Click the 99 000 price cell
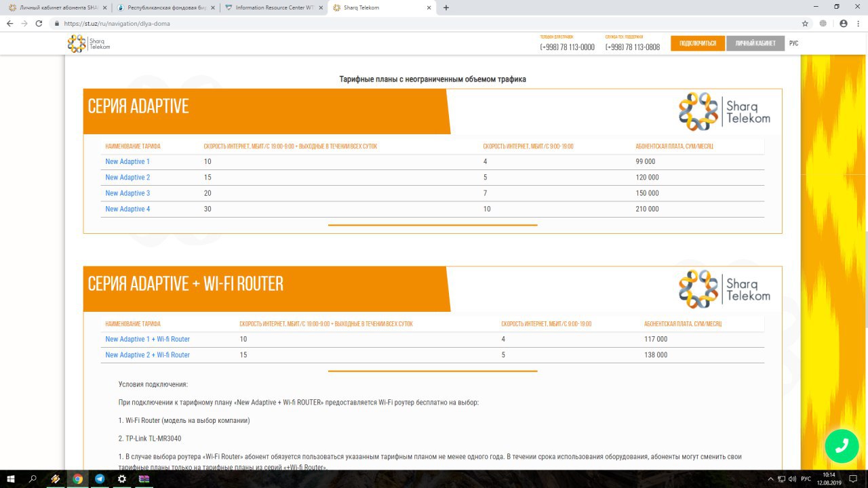The width and height of the screenshot is (868, 488). point(645,161)
